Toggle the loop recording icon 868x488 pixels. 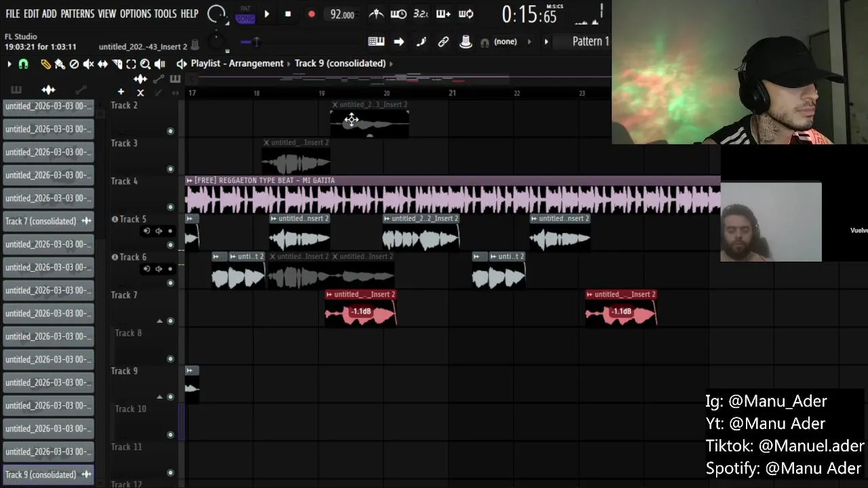466,14
